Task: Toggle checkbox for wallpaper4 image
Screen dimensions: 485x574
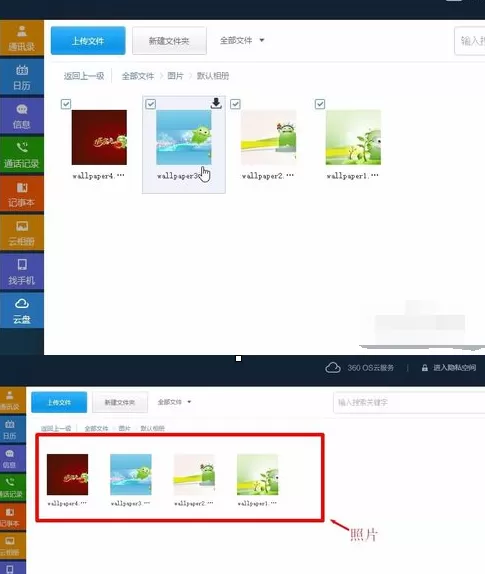Action: [x=66, y=104]
